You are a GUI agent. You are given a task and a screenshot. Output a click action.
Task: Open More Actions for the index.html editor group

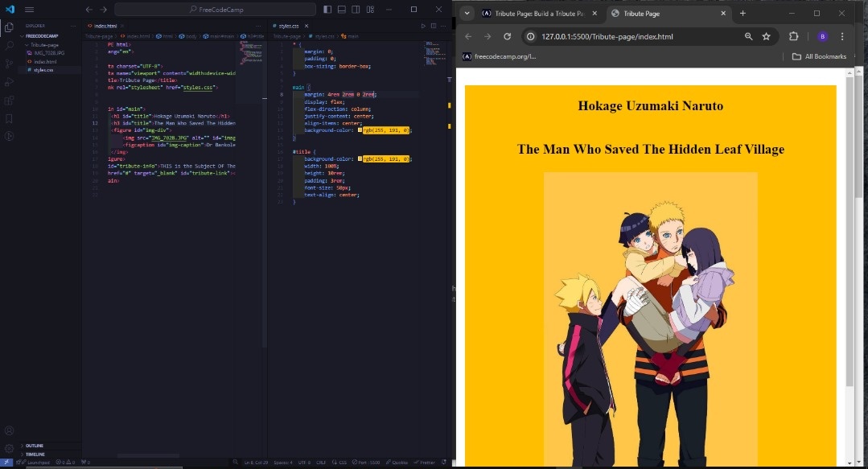258,26
